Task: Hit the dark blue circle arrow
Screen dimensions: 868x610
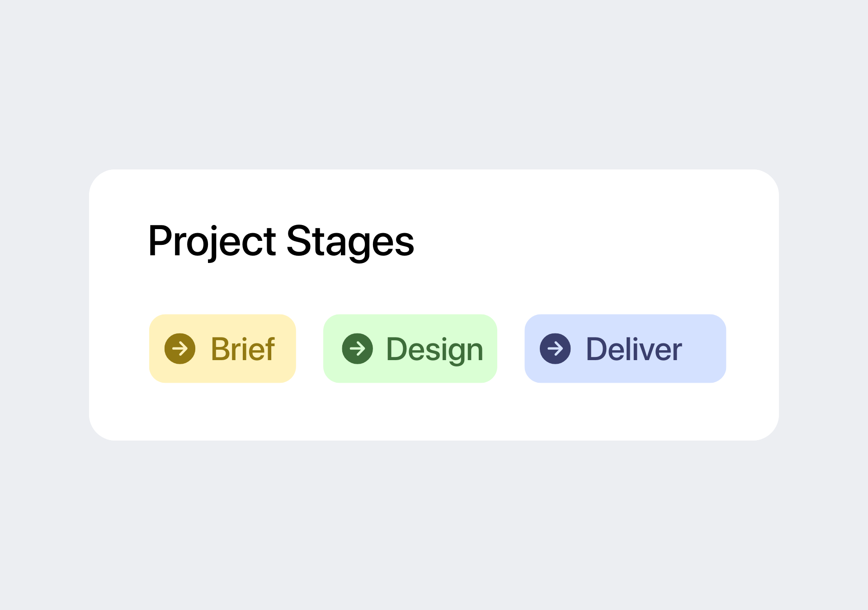Action: 555,349
